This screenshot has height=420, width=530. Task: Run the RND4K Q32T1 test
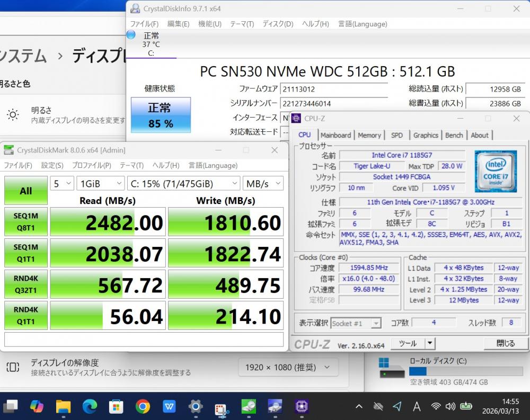point(26,284)
